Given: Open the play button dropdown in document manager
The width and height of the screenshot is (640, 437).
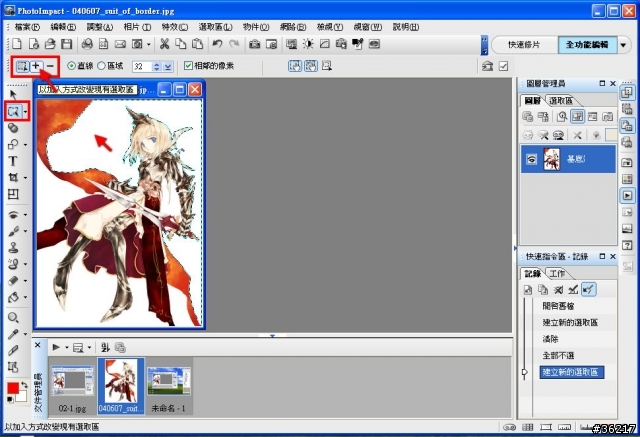Looking at the screenshot, I should (x=67, y=348).
